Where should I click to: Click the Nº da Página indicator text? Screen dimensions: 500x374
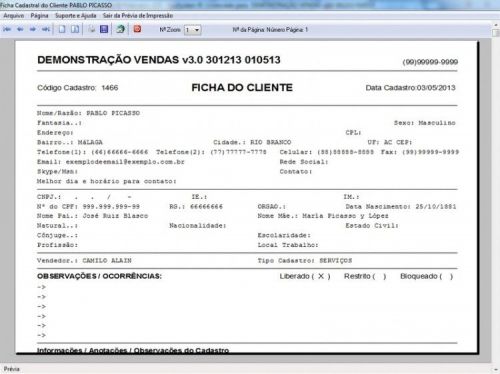[x=270, y=30]
